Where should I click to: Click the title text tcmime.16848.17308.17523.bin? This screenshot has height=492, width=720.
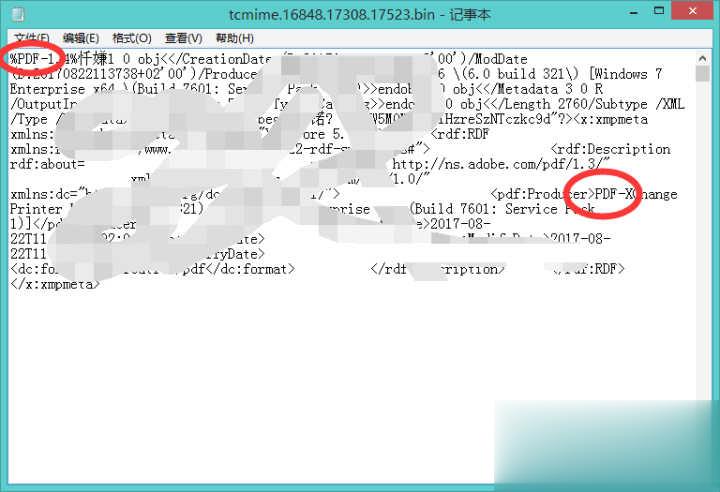pos(332,15)
